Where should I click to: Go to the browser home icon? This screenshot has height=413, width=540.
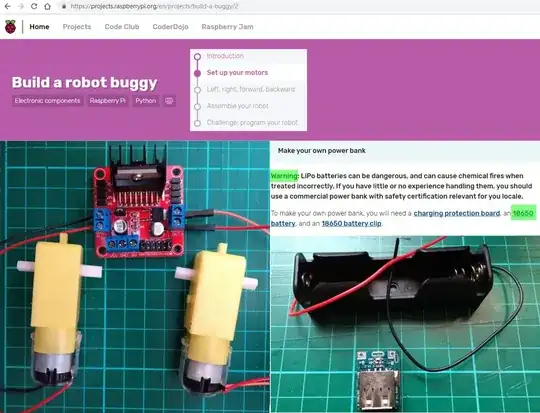(x=48, y=6)
